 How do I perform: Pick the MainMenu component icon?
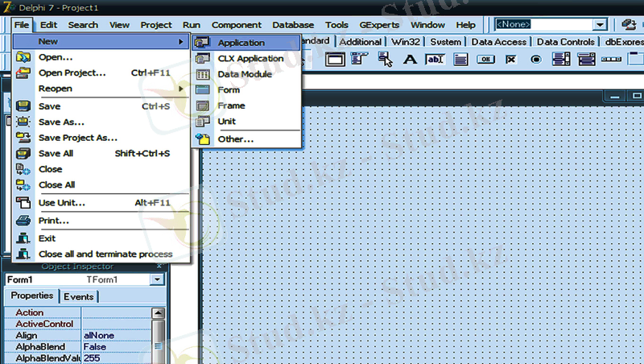(359, 59)
